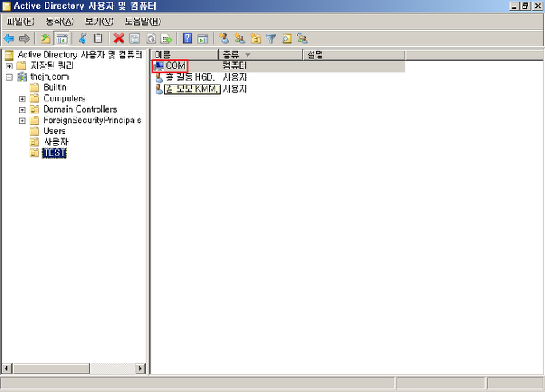Click the thejn.com domain icon

(x=22, y=77)
